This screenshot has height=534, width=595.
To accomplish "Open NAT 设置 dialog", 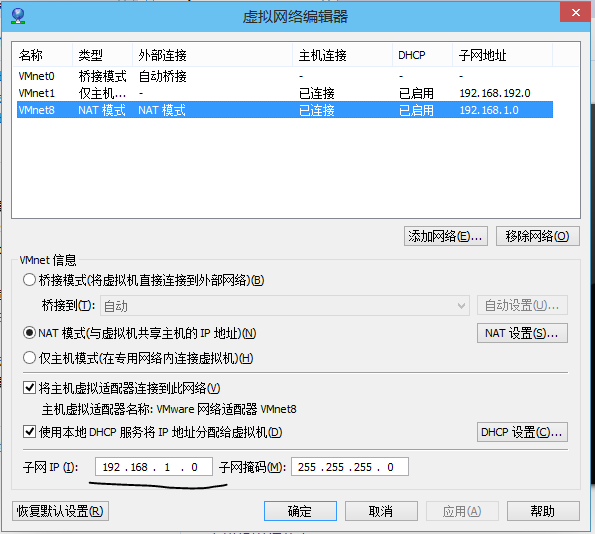I will (522, 333).
